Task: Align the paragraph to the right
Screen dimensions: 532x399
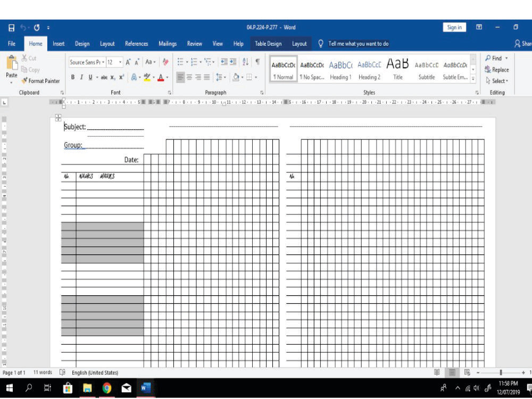Action: point(198,77)
